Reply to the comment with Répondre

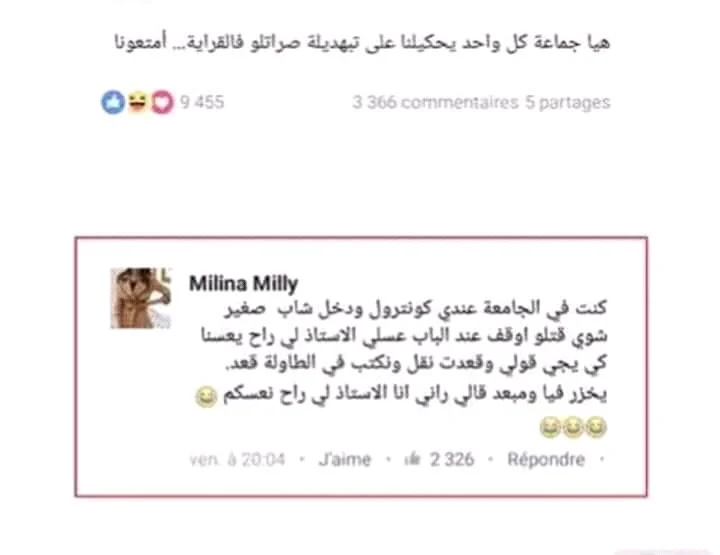point(546,459)
